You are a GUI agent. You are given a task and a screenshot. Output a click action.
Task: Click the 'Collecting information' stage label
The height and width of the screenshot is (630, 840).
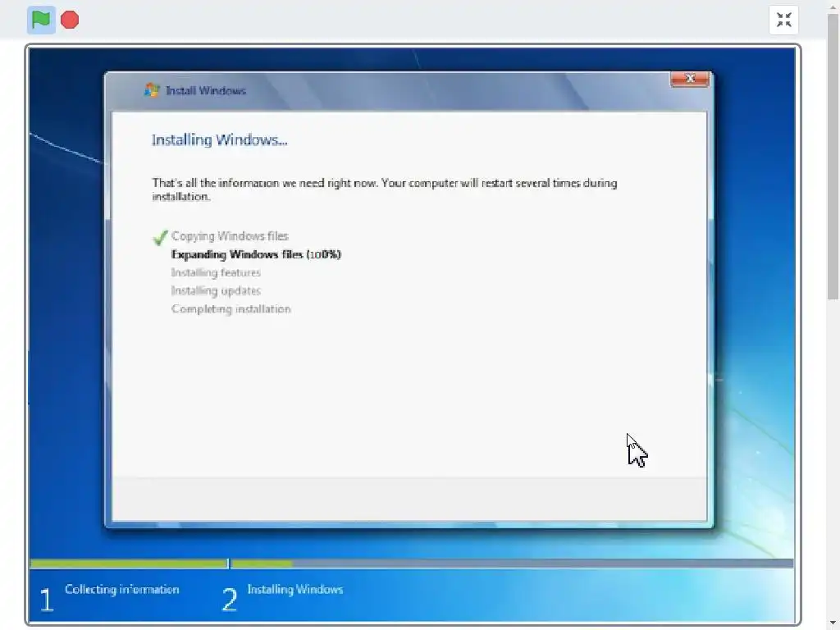(122, 589)
